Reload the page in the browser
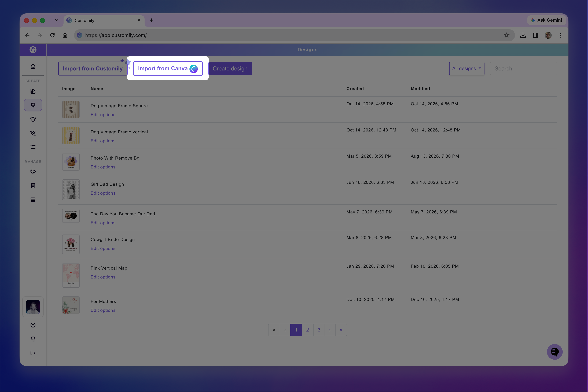This screenshot has width=588, height=392. click(x=52, y=35)
